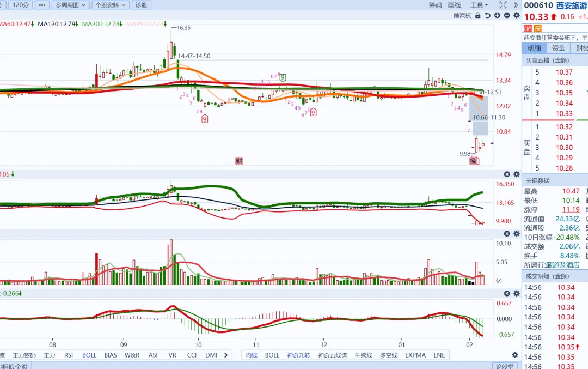Click the lock icon beside 前复权

[478, 15]
